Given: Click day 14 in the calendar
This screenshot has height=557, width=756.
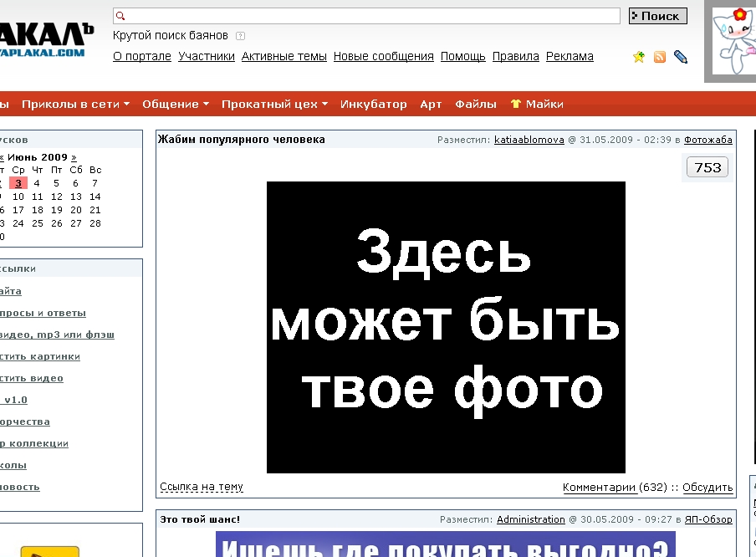Looking at the screenshot, I should coord(95,197).
